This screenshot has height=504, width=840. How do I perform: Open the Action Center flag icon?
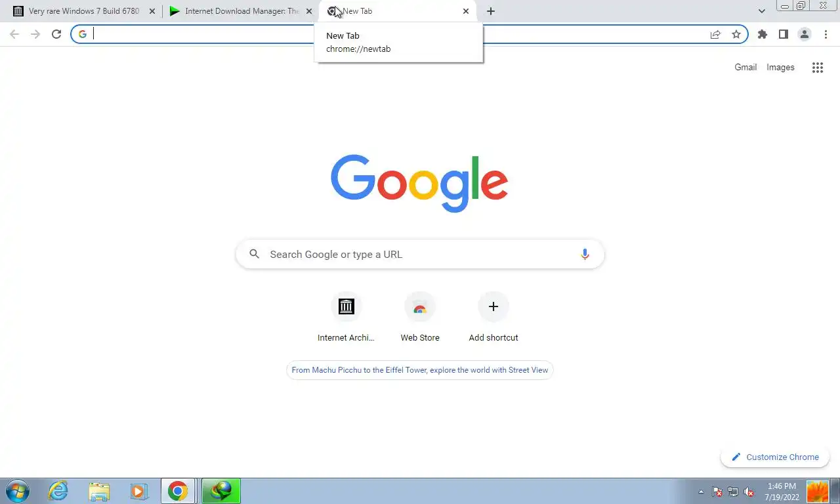717,492
